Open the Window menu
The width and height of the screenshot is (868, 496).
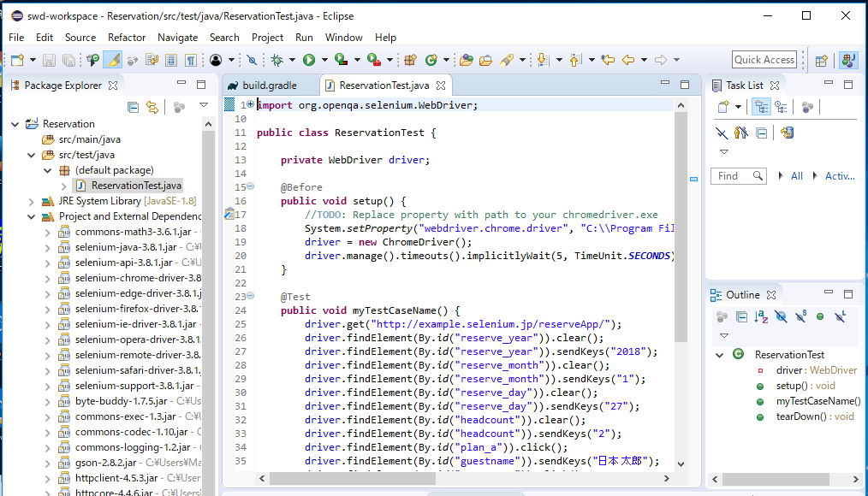pos(344,38)
